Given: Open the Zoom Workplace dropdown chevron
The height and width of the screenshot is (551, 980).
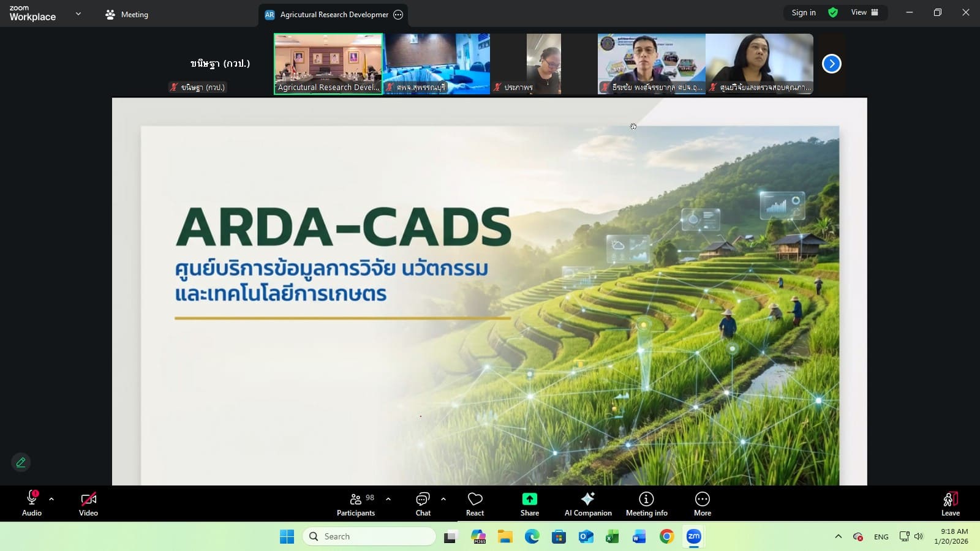Looking at the screenshot, I should click(78, 13).
